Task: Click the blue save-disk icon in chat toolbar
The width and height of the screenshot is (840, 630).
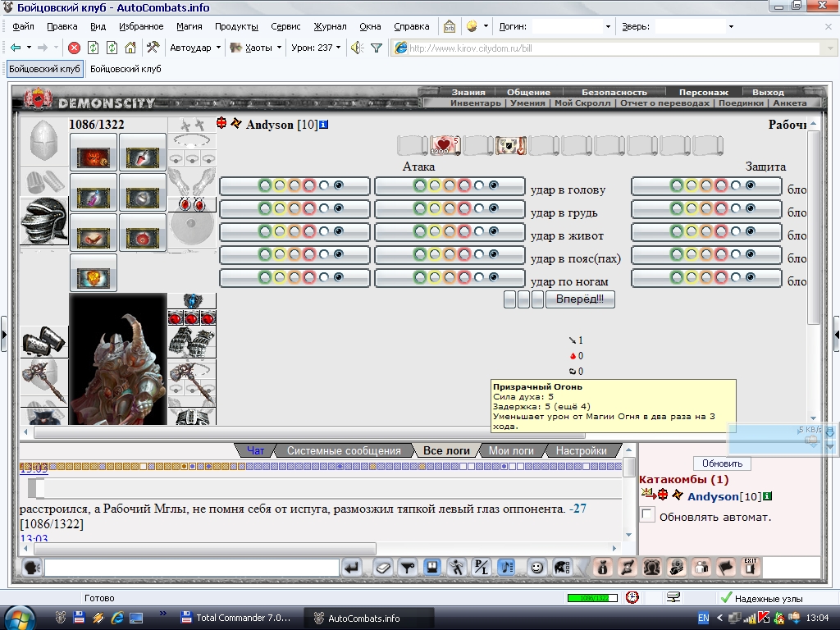Action: [431, 568]
